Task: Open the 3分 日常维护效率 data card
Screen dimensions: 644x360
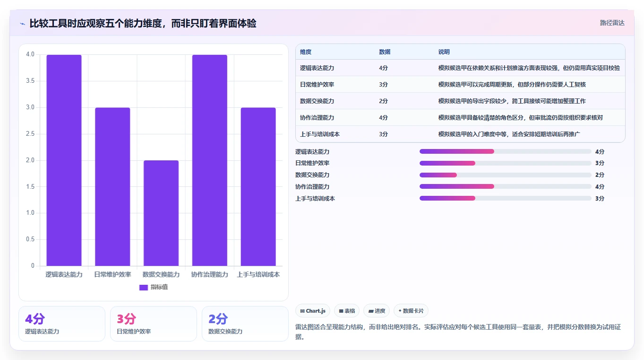Action: pos(154,324)
